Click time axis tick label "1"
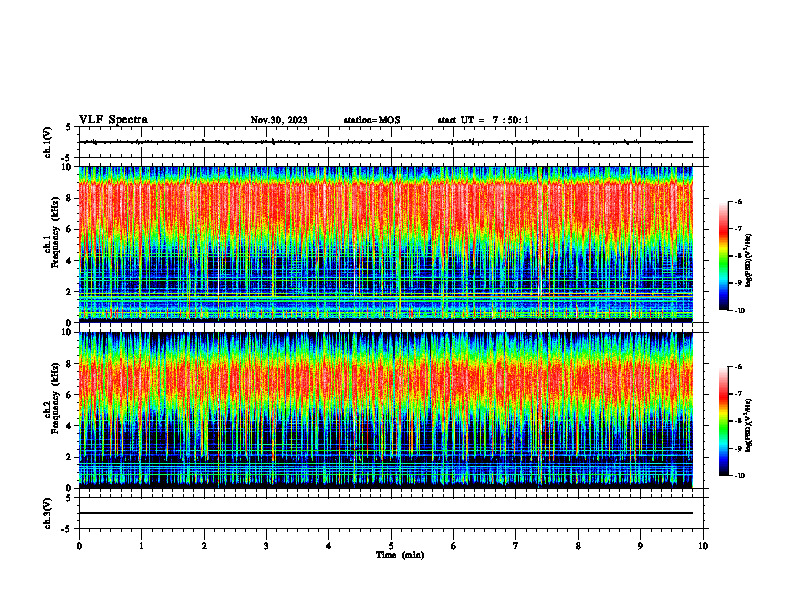Viewport: 792px width, 612px height. pos(141,546)
